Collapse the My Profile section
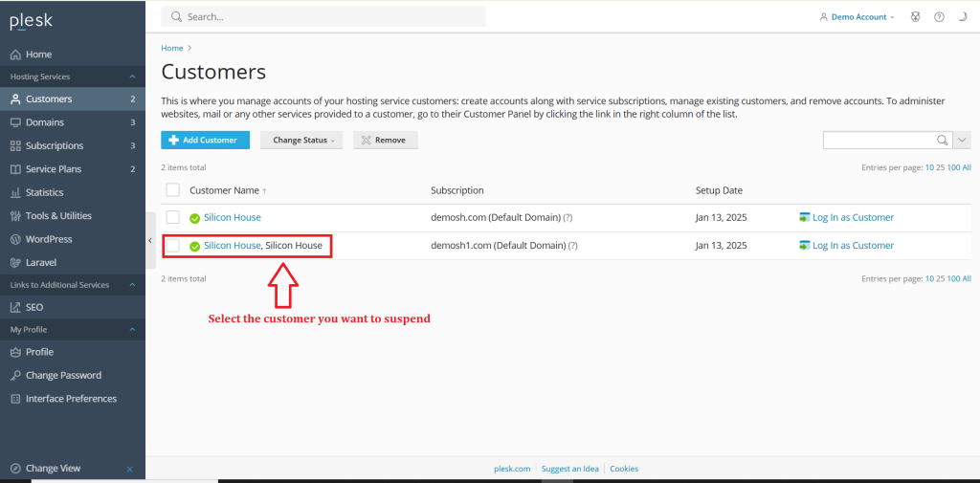 pos(132,329)
